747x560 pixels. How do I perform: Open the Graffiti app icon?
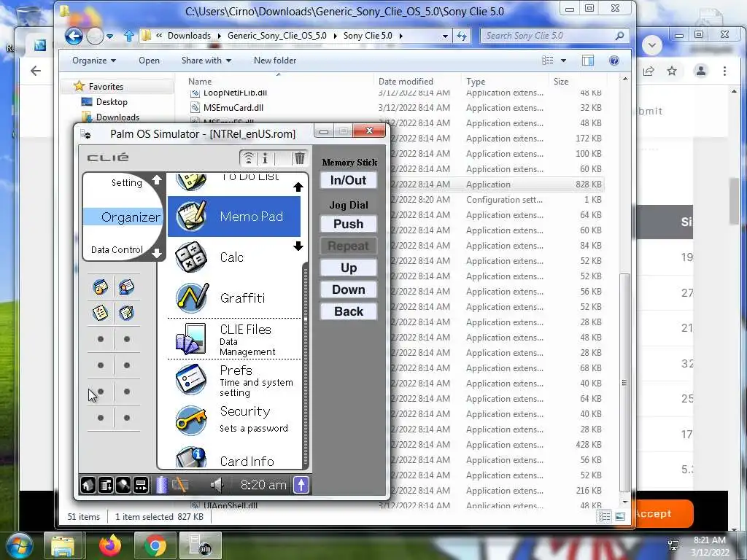[192, 297]
